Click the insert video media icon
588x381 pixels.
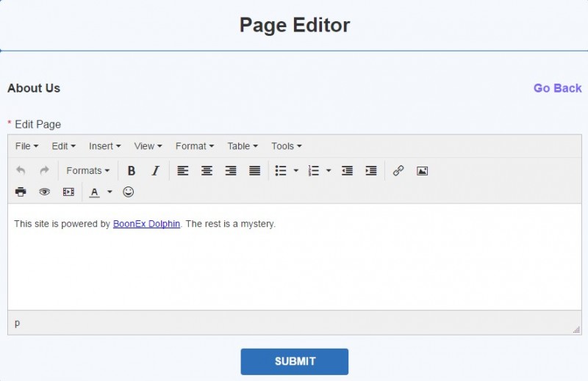pyautogui.click(x=68, y=192)
